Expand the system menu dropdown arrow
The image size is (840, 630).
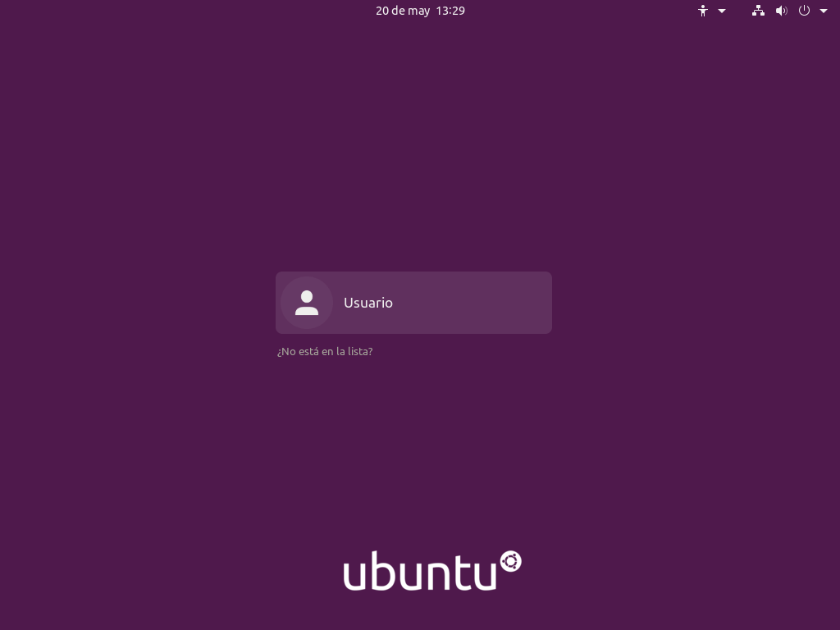(824, 11)
